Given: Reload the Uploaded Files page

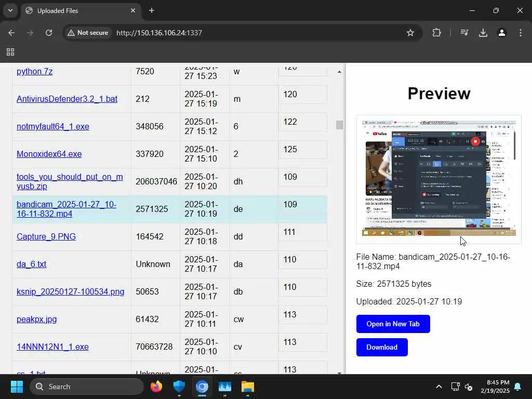Looking at the screenshot, I should point(49,33).
